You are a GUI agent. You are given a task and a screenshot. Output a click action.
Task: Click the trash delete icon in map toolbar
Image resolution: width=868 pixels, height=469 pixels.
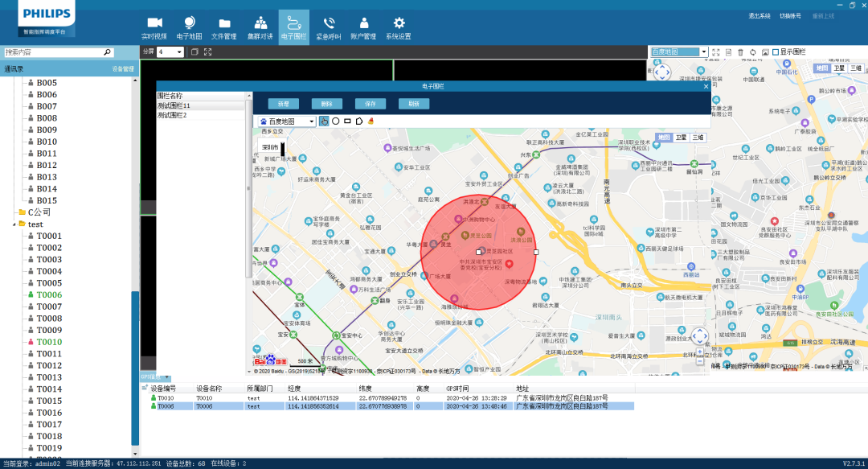click(x=741, y=52)
